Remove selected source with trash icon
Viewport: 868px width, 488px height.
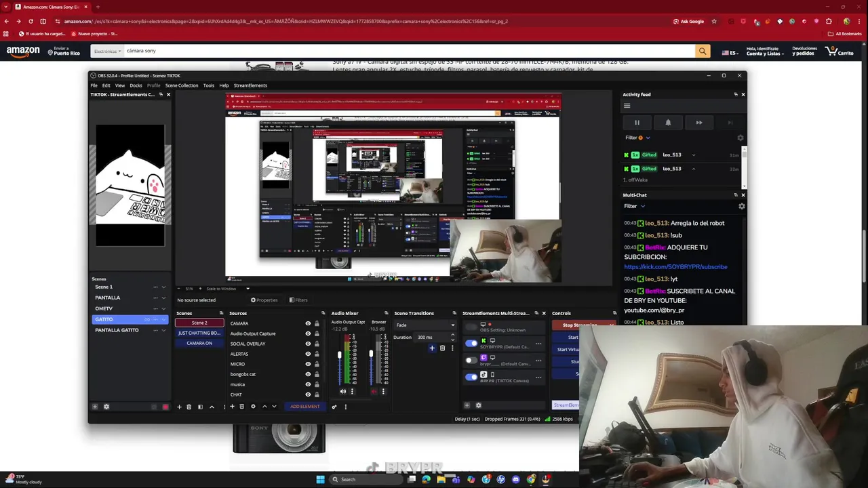click(x=241, y=407)
